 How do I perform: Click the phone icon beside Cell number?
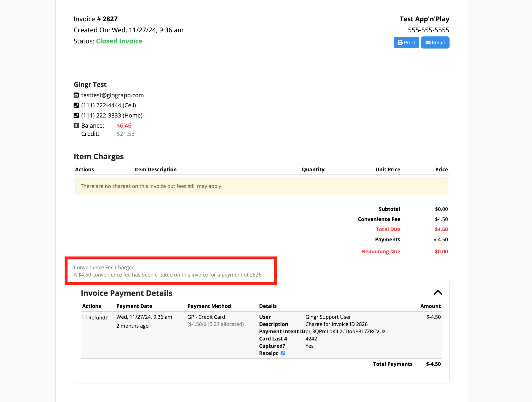(76, 105)
